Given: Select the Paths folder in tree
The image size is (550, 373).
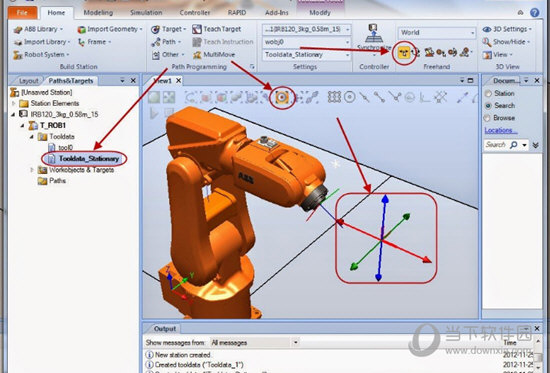Looking at the screenshot, I should (58, 181).
